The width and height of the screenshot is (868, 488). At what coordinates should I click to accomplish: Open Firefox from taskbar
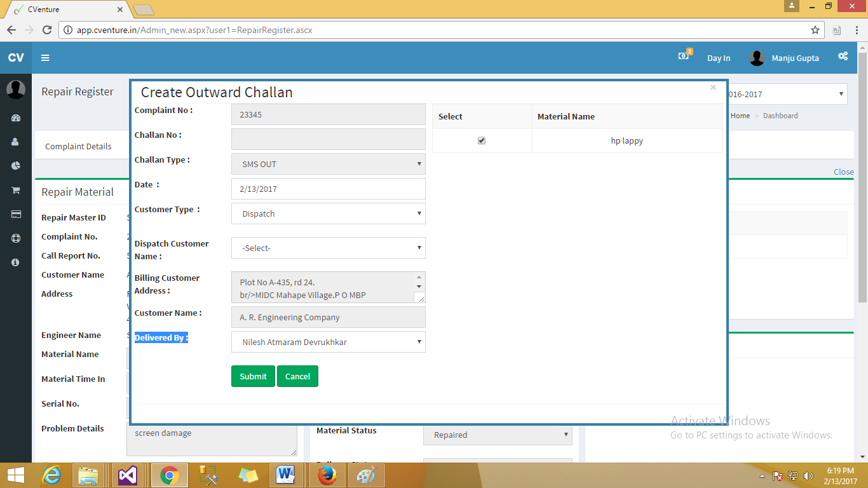(x=327, y=475)
